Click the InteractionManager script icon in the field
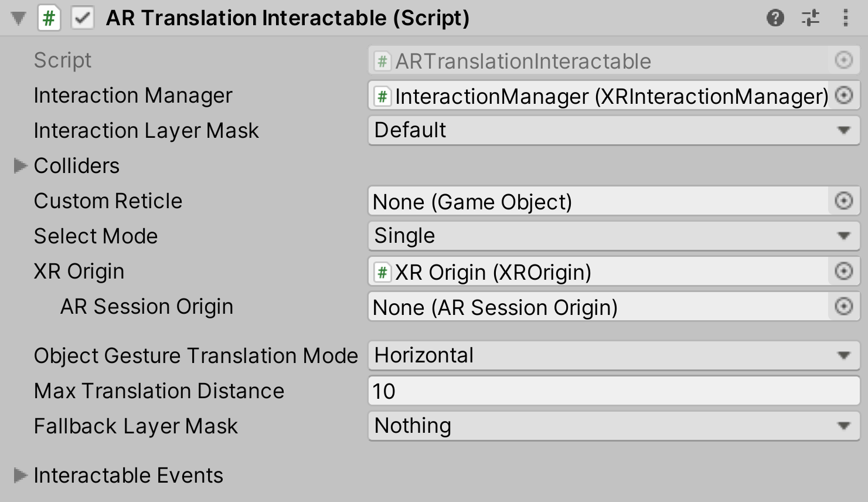The width and height of the screenshot is (868, 502). tap(384, 95)
